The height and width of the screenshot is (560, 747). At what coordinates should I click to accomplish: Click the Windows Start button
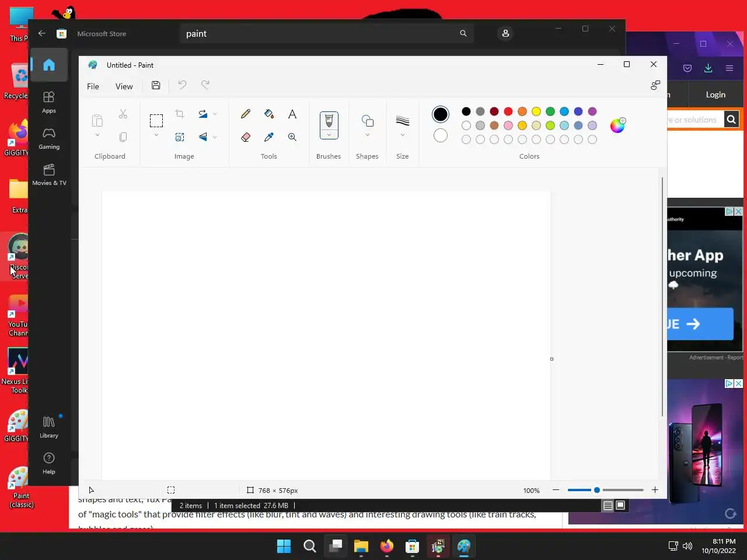coord(284,546)
